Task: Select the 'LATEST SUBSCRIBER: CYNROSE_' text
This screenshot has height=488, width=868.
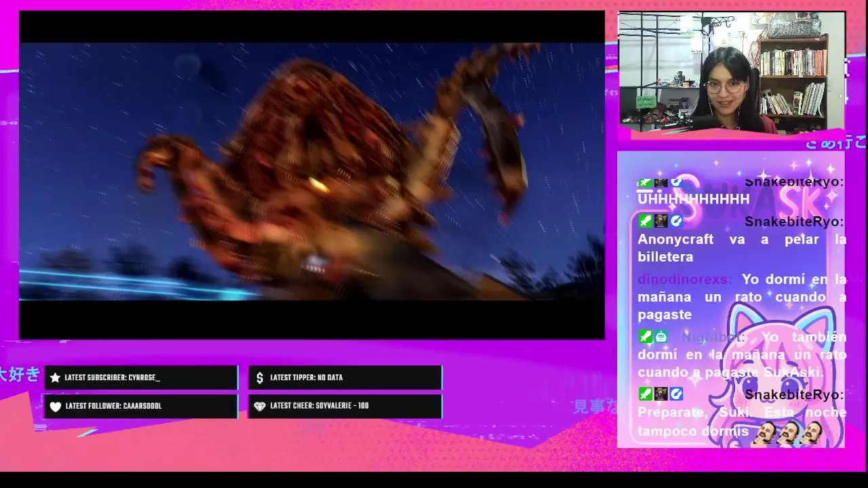Action: (x=113, y=378)
